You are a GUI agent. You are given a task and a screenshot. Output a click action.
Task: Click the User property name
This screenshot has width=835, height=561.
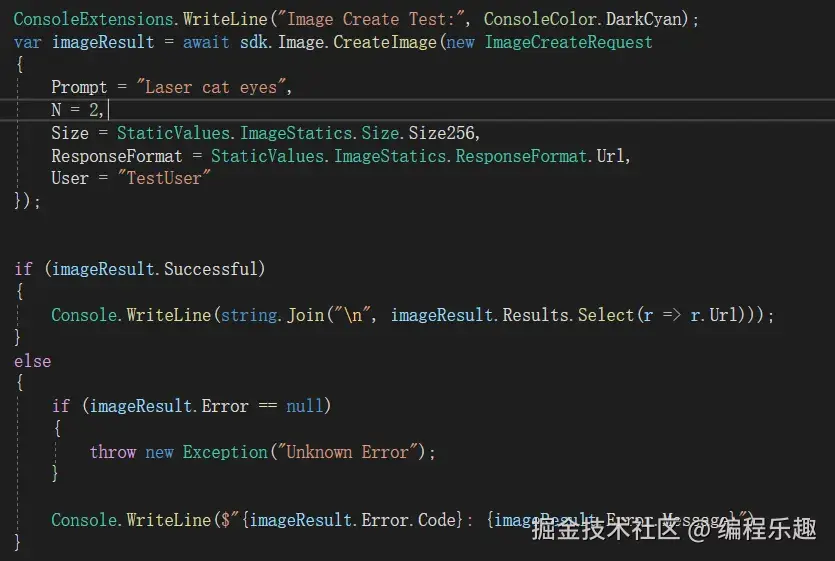point(70,178)
